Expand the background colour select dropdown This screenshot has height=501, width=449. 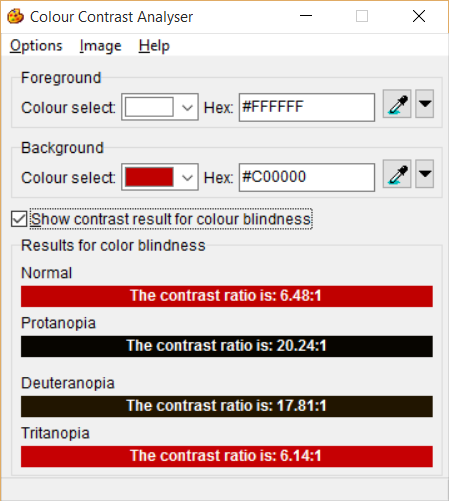click(187, 177)
